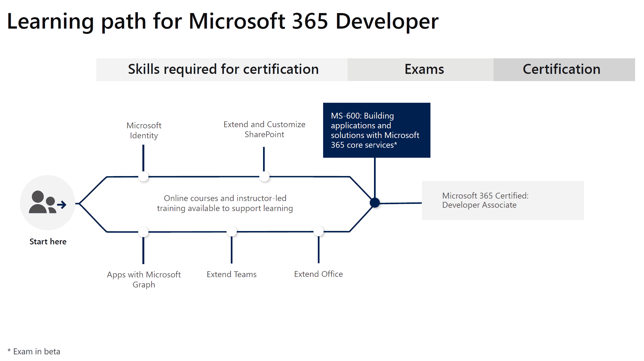Click the Learning path for Microsoft 365 Developer title

[223, 21]
